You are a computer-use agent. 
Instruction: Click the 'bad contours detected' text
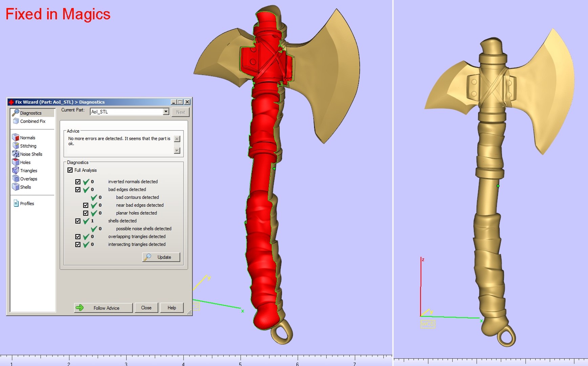[x=137, y=197]
